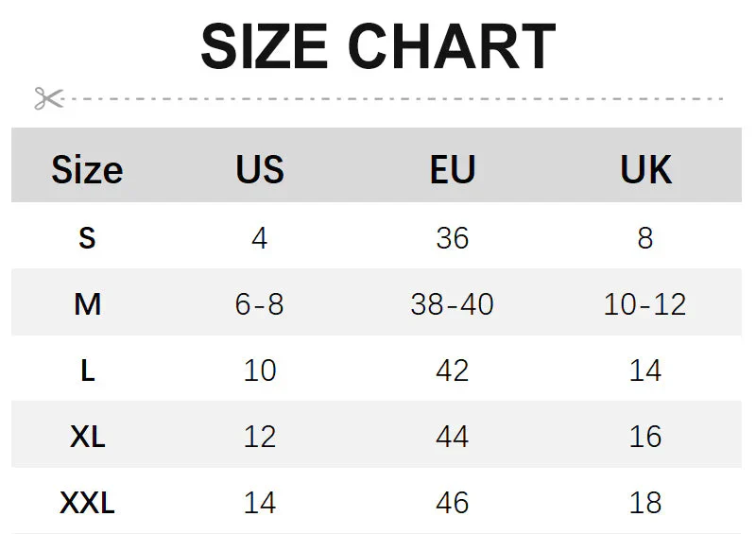The height and width of the screenshot is (534, 756).
Task: Click EU size 44 cell
Action: point(453,436)
